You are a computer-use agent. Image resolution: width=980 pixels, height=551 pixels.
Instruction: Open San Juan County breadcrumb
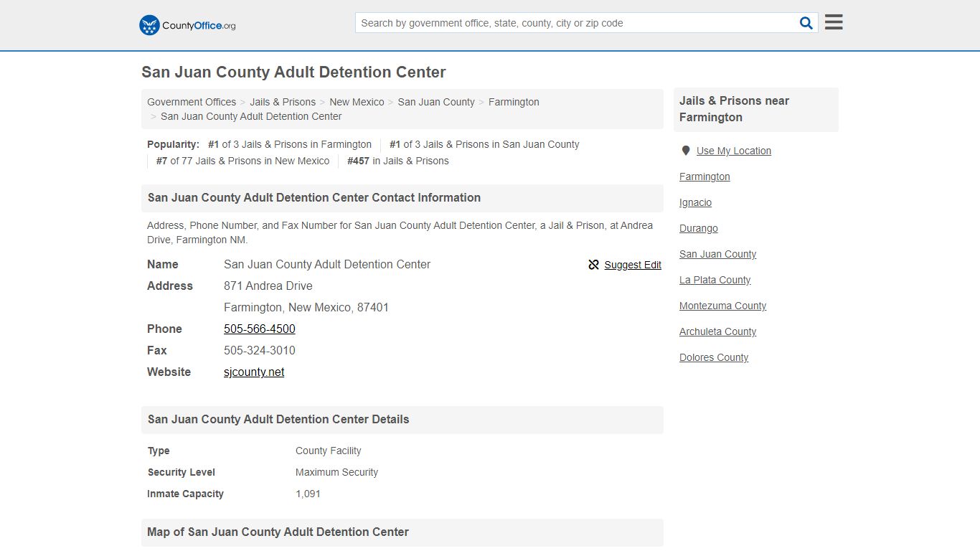click(436, 102)
